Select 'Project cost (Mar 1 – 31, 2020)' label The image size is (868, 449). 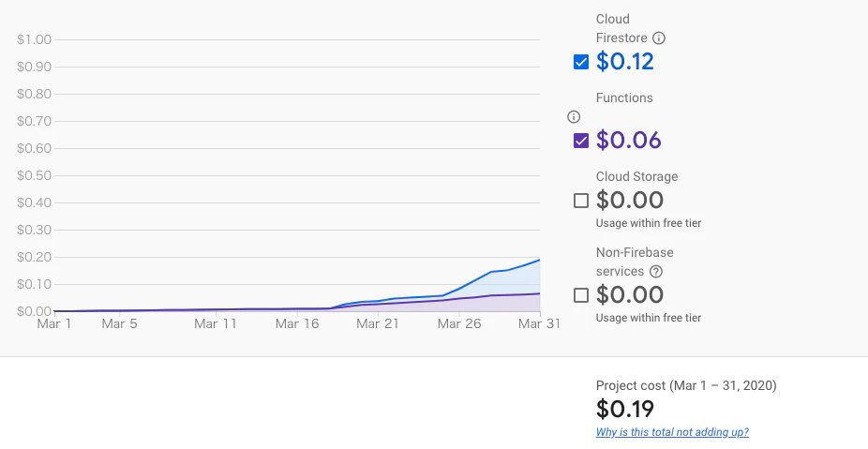click(686, 386)
